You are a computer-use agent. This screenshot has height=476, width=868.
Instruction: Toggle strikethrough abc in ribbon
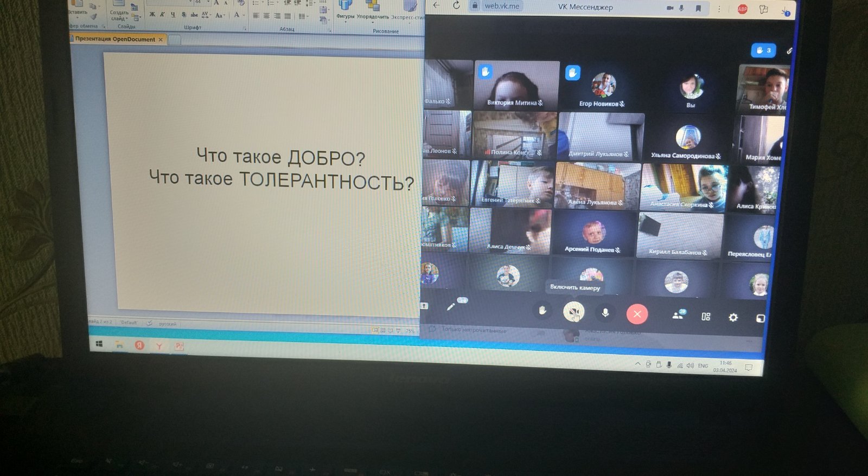pyautogui.click(x=194, y=15)
